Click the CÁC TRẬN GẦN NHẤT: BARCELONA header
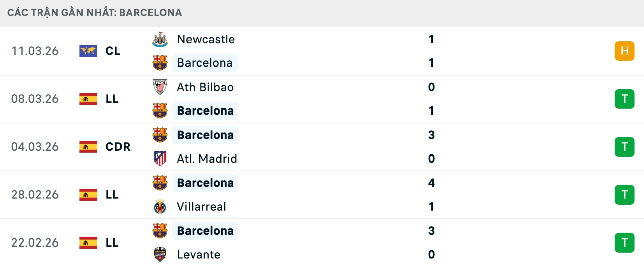Viewport: 644px width, 266px height. click(x=95, y=13)
